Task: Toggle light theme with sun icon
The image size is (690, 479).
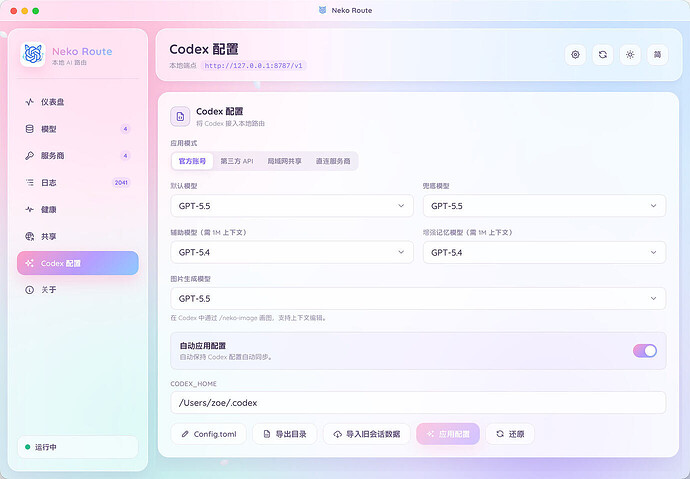Action: (630, 55)
